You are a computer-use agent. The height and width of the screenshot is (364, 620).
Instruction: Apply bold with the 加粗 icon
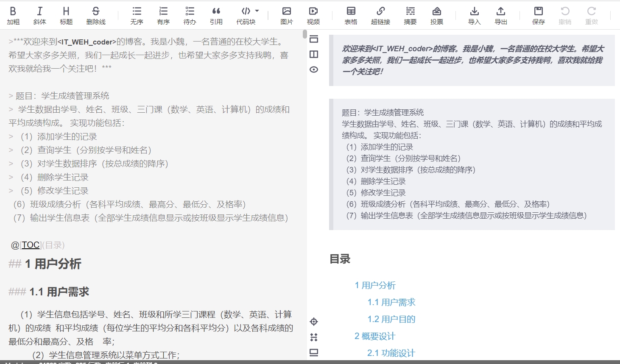(x=13, y=16)
